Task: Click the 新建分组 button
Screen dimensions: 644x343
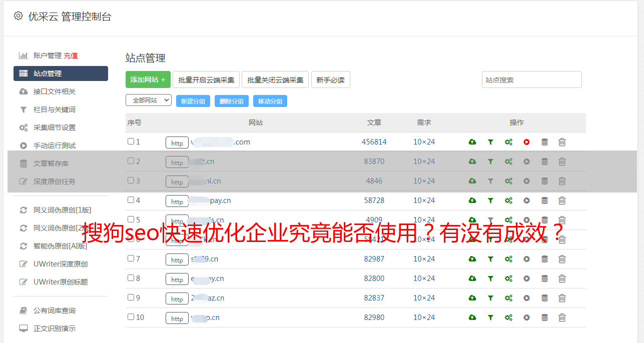Action: click(193, 101)
